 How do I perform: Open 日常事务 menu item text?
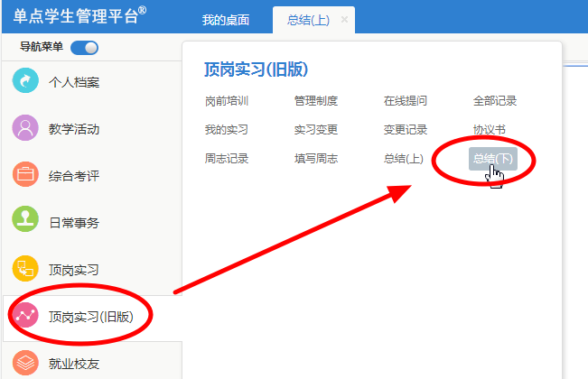(x=74, y=223)
